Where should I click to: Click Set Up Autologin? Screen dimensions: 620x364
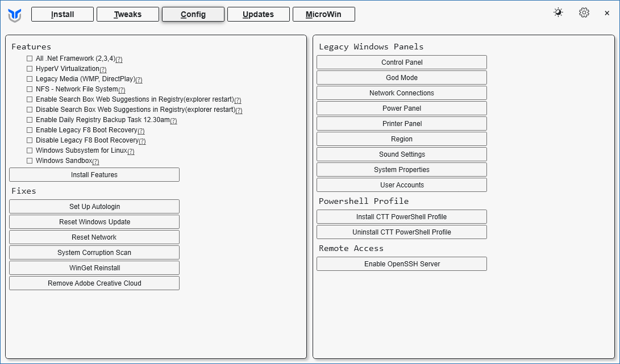coord(94,206)
